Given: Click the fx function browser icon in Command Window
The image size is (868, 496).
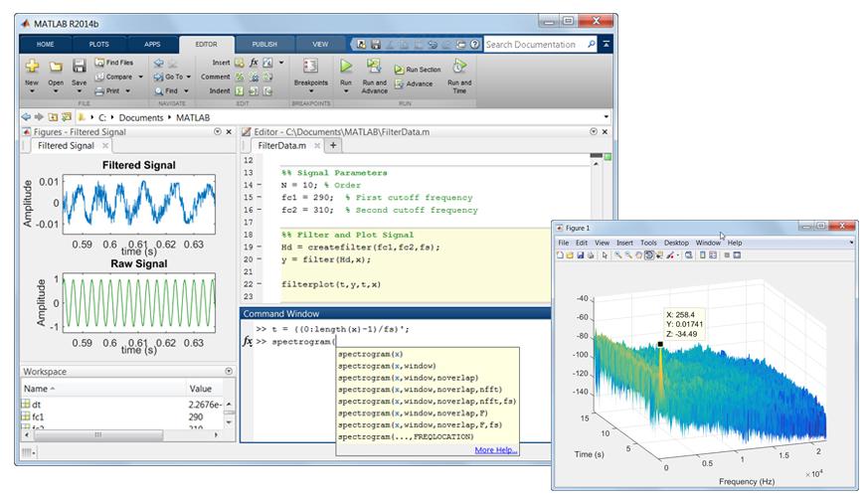Looking at the screenshot, I should (x=247, y=342).
